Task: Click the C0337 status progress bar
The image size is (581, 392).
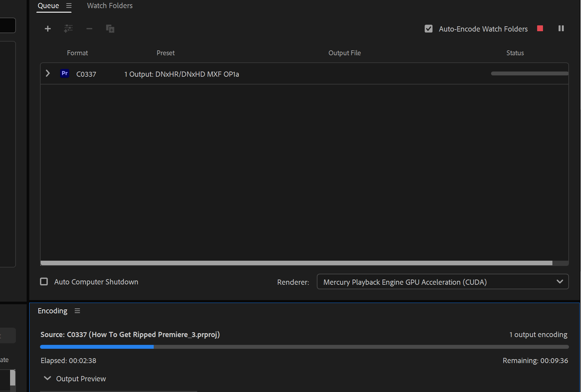Action: tap(530, 73)
